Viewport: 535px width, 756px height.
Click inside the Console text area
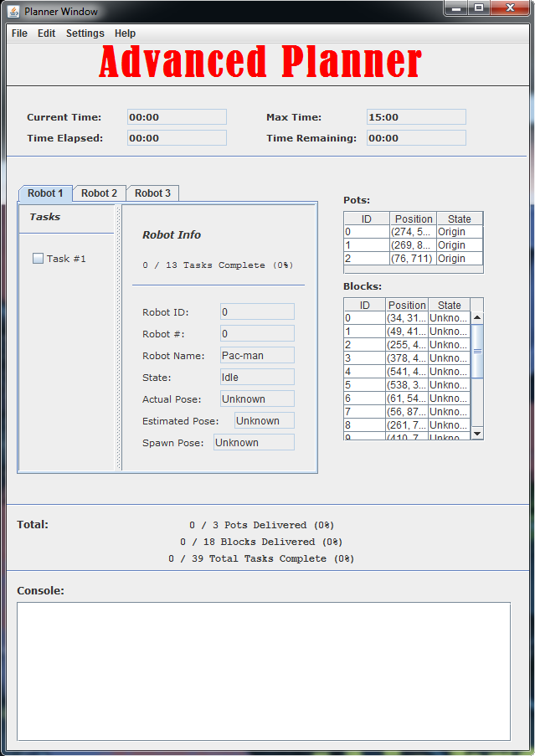pos(264,671)
